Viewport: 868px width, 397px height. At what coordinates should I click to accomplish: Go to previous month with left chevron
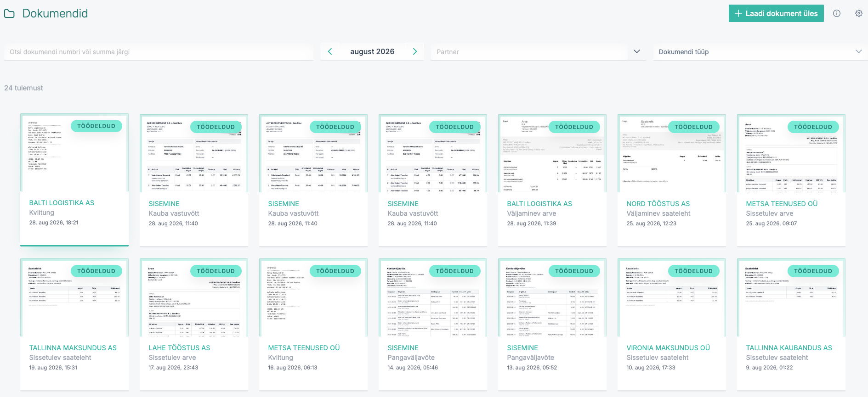point(330,51)
